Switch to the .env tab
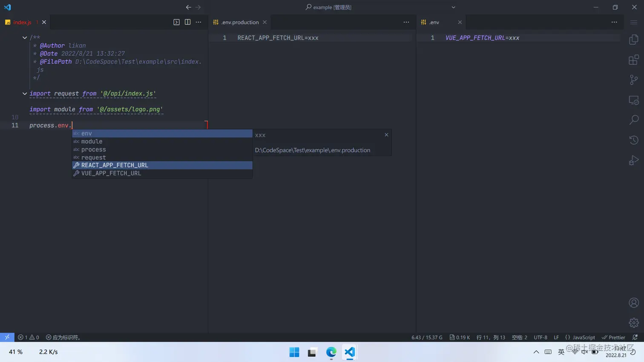644x362 pixels. 434,22
